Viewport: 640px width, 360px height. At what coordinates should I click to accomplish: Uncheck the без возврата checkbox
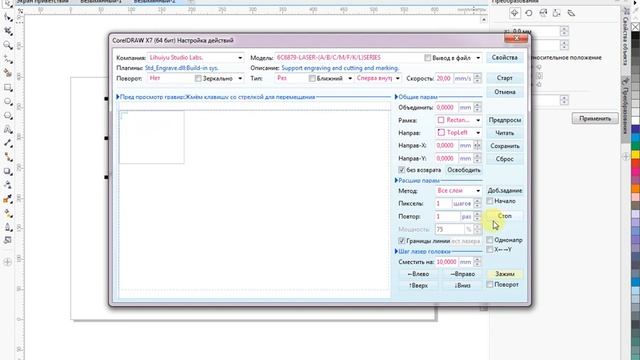pos(402,170)
